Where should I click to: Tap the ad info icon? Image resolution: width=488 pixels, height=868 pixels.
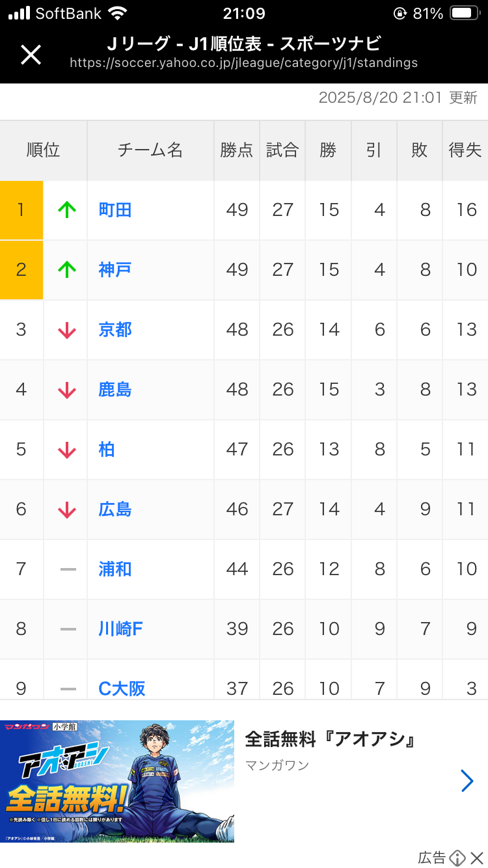pos(458,858)
